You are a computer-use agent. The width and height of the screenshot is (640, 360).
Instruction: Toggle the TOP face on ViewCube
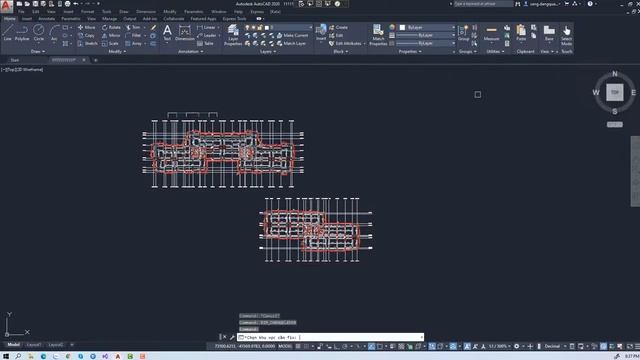[x=615, y=92]
